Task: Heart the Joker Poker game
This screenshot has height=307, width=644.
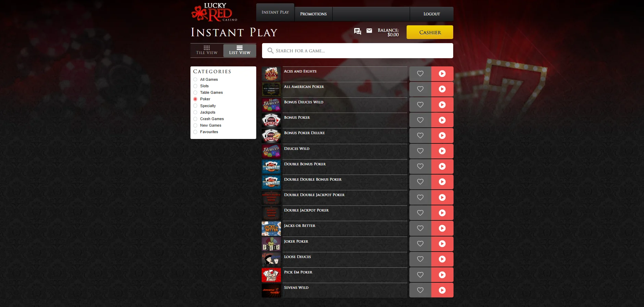Action: tap(420, 244)
